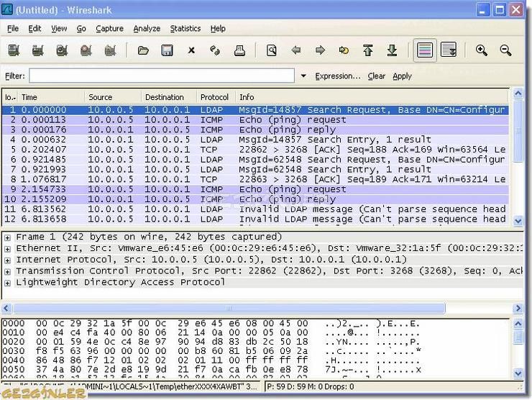Save capture file floppy icon
The image size is (532, 400).
pos(167,50)
